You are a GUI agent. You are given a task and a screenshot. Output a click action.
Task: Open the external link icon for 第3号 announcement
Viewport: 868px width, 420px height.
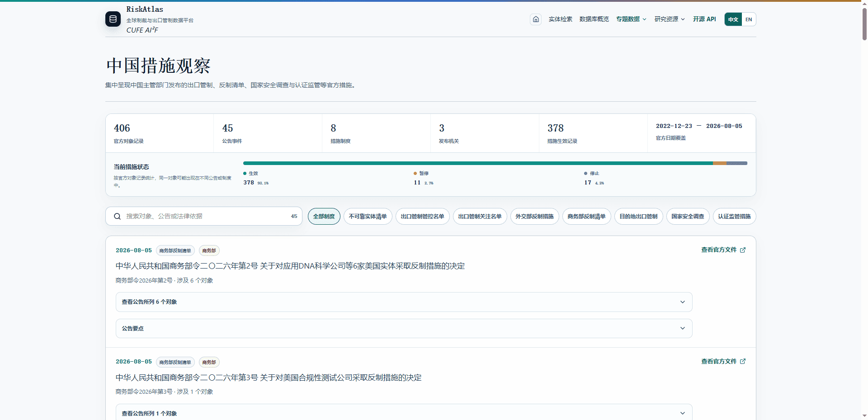(x=743, y=361)
